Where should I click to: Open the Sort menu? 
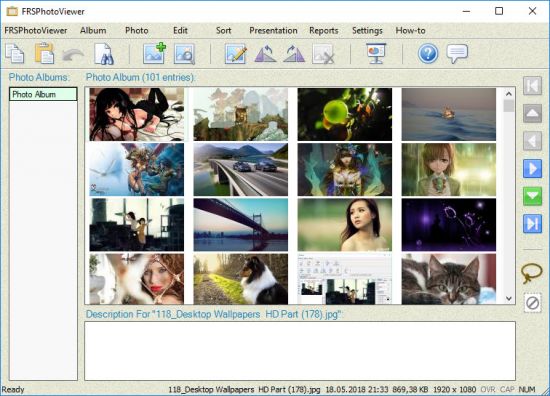click(223, 31)
